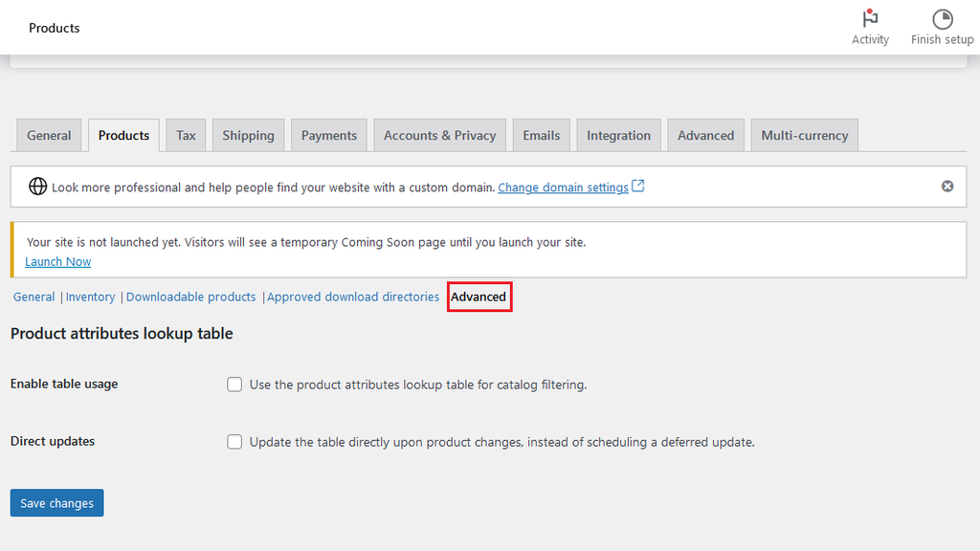
Task: Click external link icon beside domain settings
Action: pos(638,187)
